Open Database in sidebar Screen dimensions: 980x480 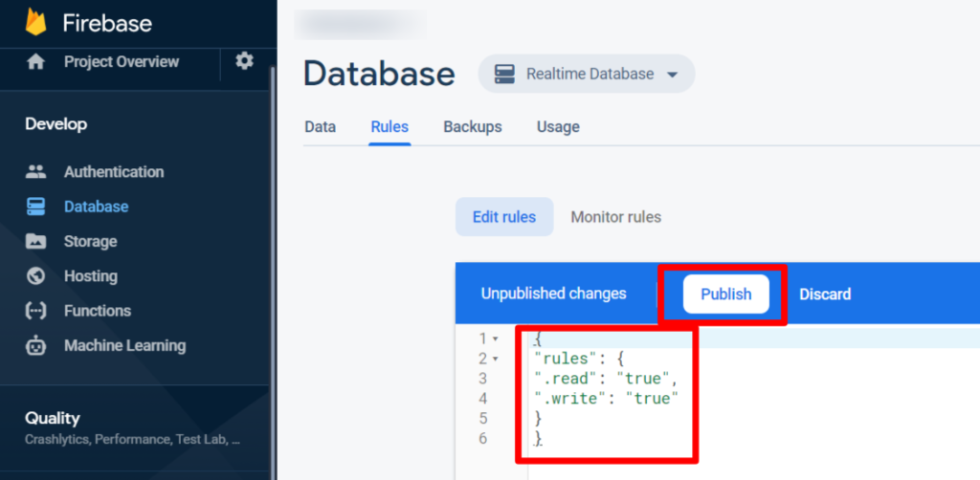click(97, 207)
